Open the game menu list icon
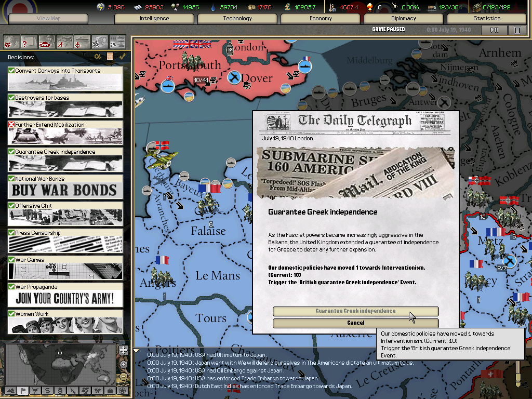The width and height of the screenshot is (532, 399). point(517,30)
